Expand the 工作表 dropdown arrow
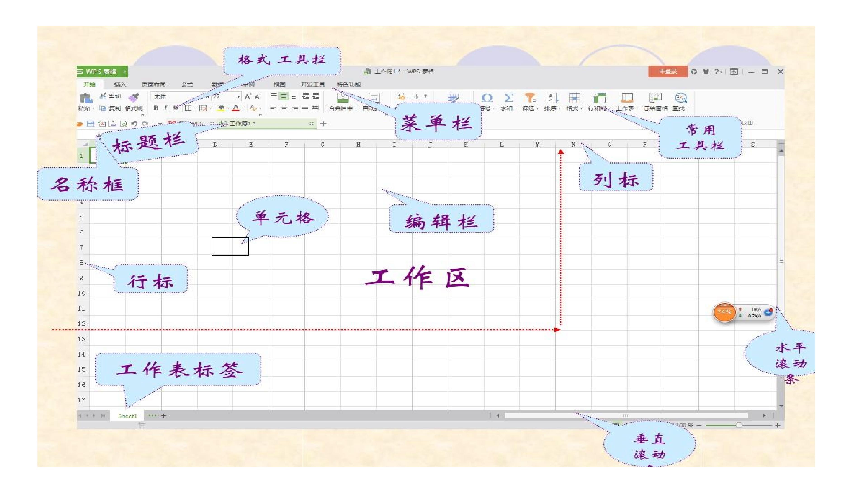868x488 pixels. [x=637, y=108]
